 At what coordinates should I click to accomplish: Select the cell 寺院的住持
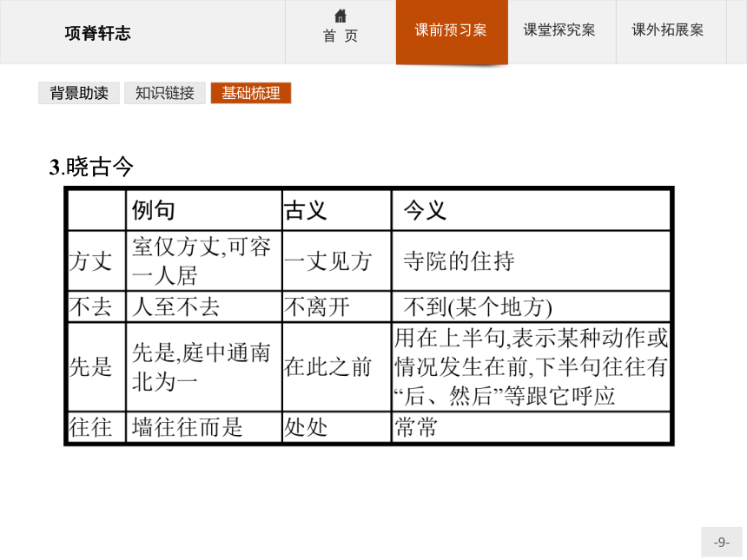pyautogui.click(x=531, y=261)
